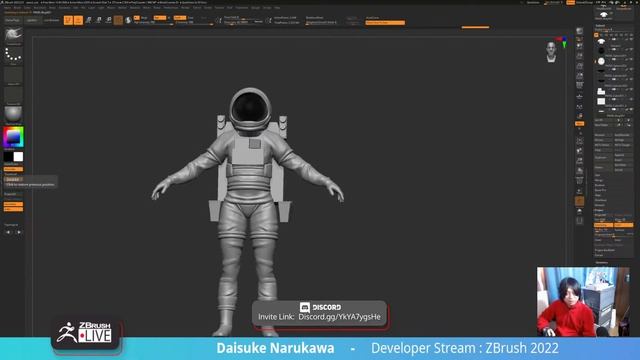
Task: Open the current brush thumbnail in the left shelf
Action: click(x=13, y=34)
